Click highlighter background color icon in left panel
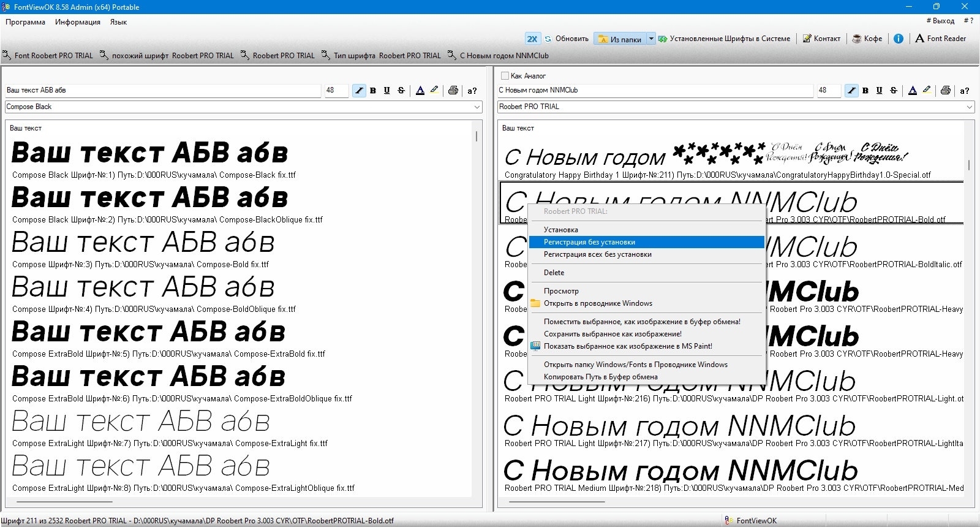Image resolution: width=980 pixels, height=527 pixels. click(434, 90)
